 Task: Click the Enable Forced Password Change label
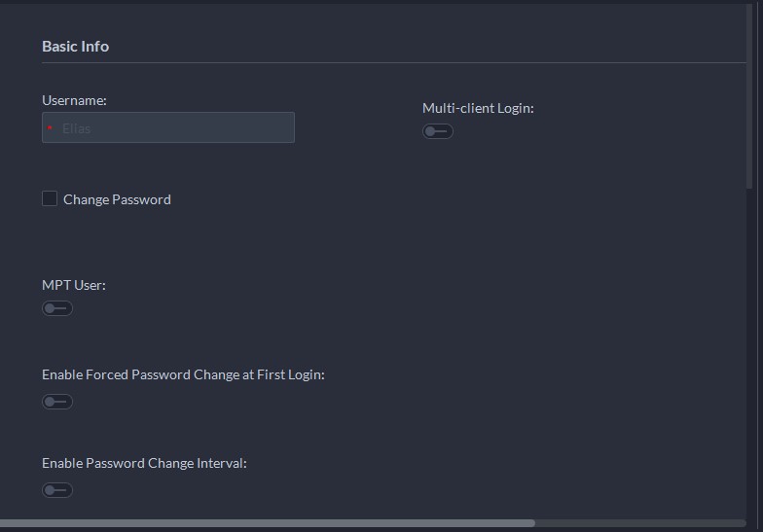tap(183, 374)
